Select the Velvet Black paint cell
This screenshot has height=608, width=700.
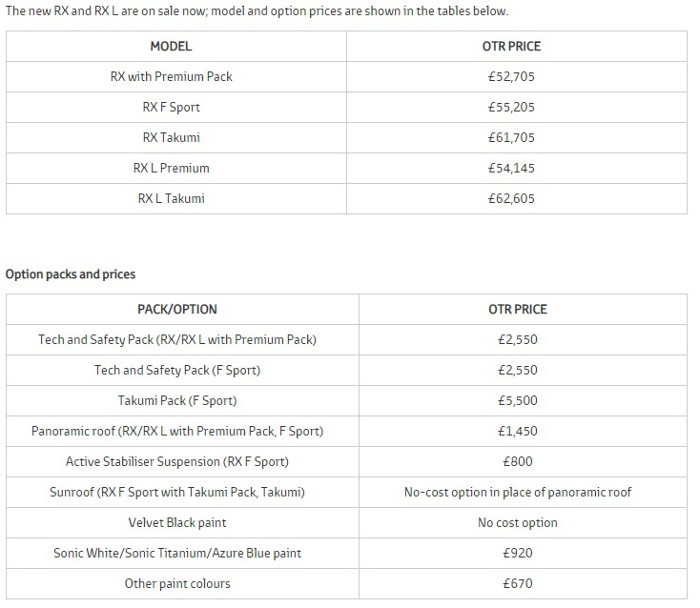(176, 522)
